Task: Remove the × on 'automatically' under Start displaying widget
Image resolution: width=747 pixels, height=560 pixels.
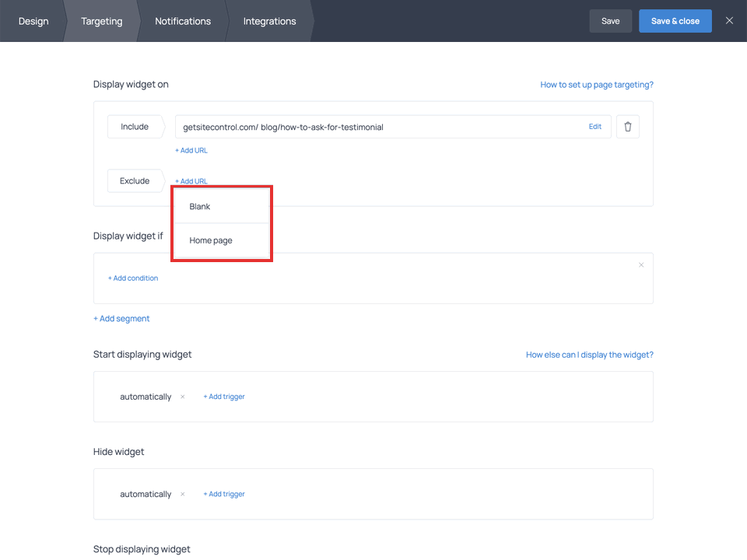Action: point(182,397)
